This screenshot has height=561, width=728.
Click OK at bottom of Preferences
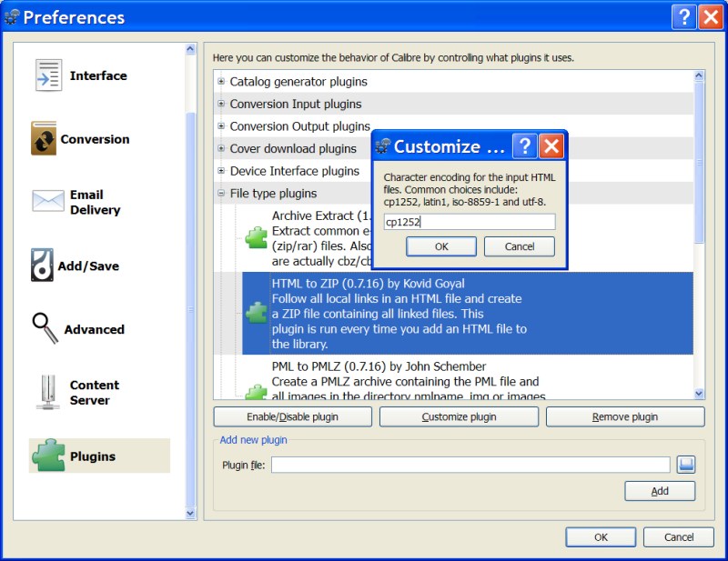[601, 536]
